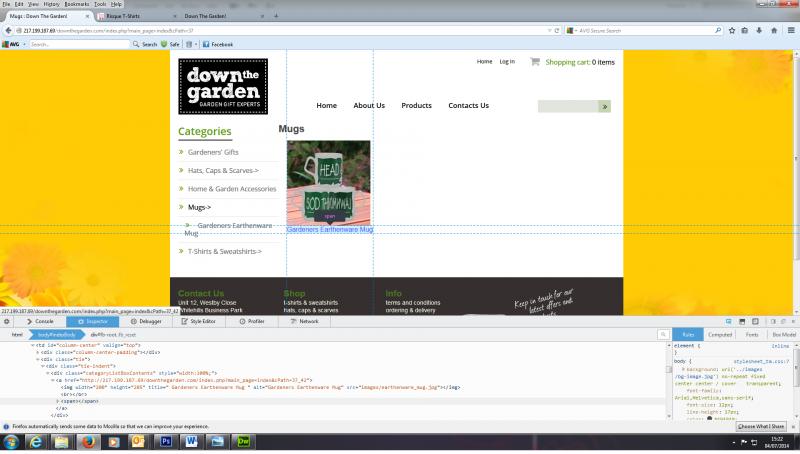This screenshot has width=800, height=454.
Task: Submit site search with arrow button
Action: tap(605, 106)
